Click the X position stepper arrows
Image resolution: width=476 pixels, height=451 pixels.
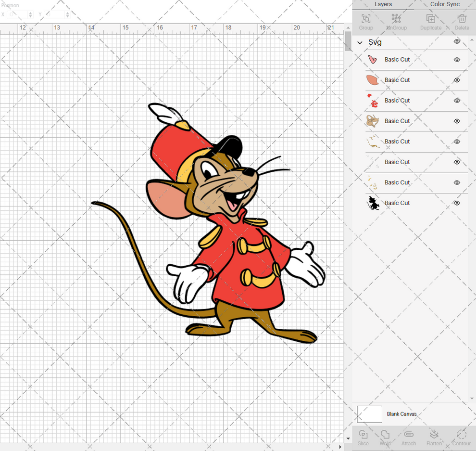tap(30, 14)
